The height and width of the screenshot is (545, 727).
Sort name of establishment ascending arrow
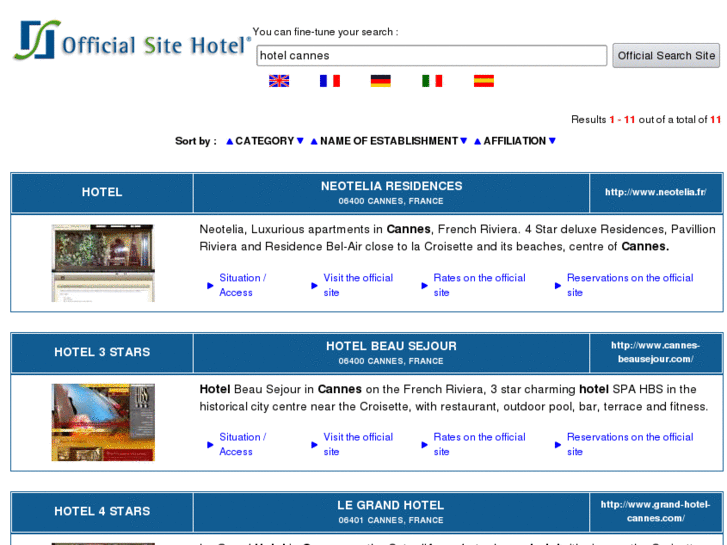(x=314, y=141)
